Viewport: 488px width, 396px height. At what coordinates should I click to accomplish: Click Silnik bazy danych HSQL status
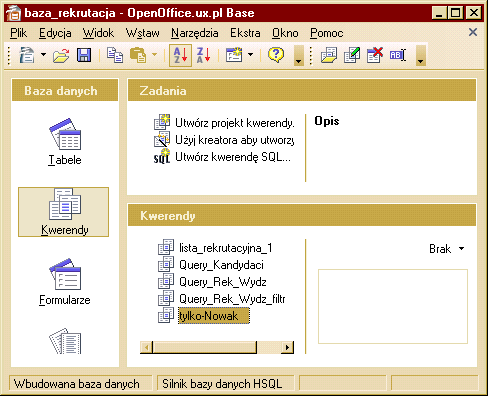coord(226,384)
